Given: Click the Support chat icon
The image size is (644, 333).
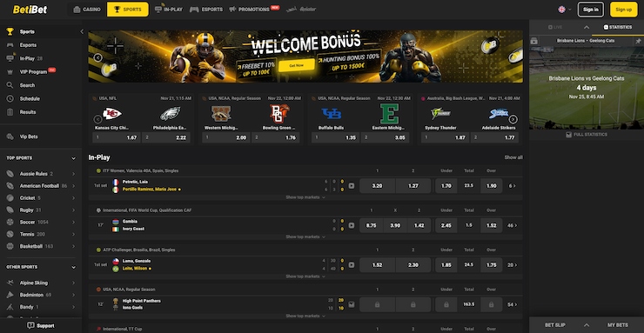Looking at the screenshot, I should tap(30, 326).
